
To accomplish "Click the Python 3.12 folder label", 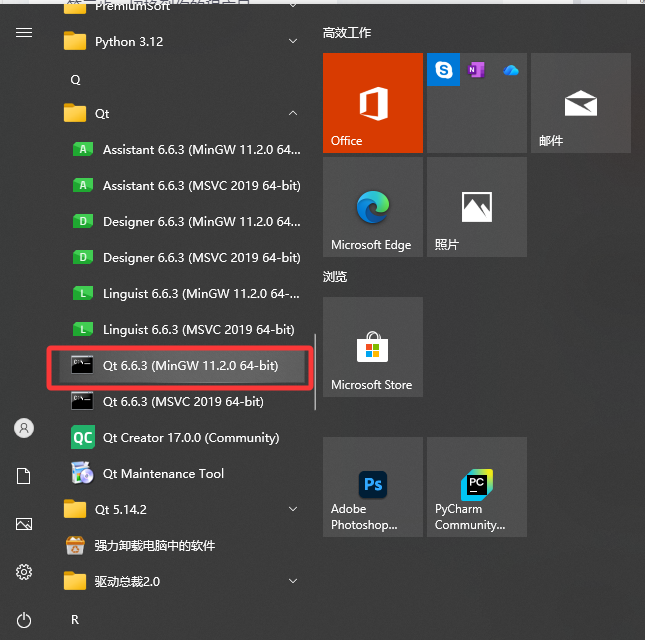I will coord(129,42).
